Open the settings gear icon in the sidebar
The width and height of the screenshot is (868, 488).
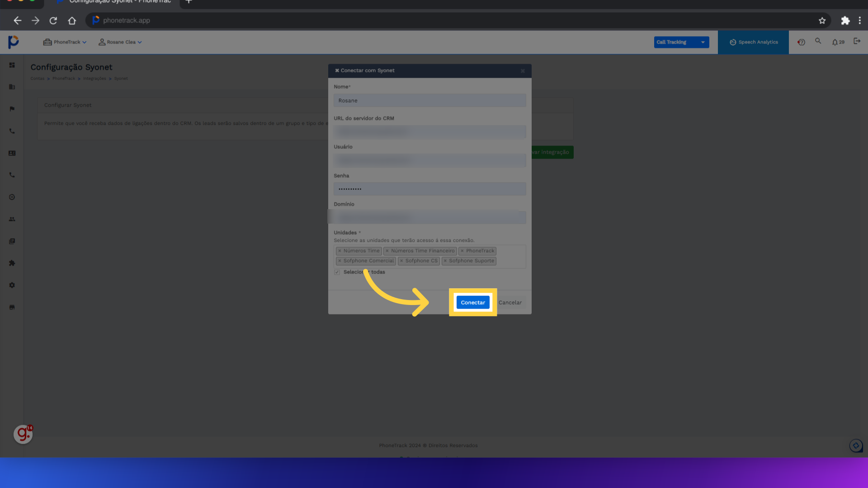[x=12, y=285]
